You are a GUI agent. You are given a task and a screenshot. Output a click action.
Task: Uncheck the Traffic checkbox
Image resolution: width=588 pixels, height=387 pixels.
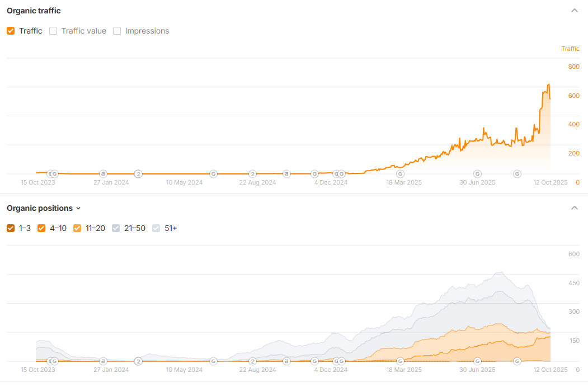pos(11,31)
